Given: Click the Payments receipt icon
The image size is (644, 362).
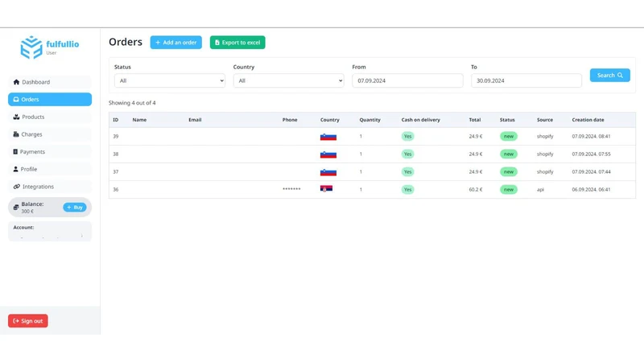Looking at the screenshot, I should tap(15, 152).
